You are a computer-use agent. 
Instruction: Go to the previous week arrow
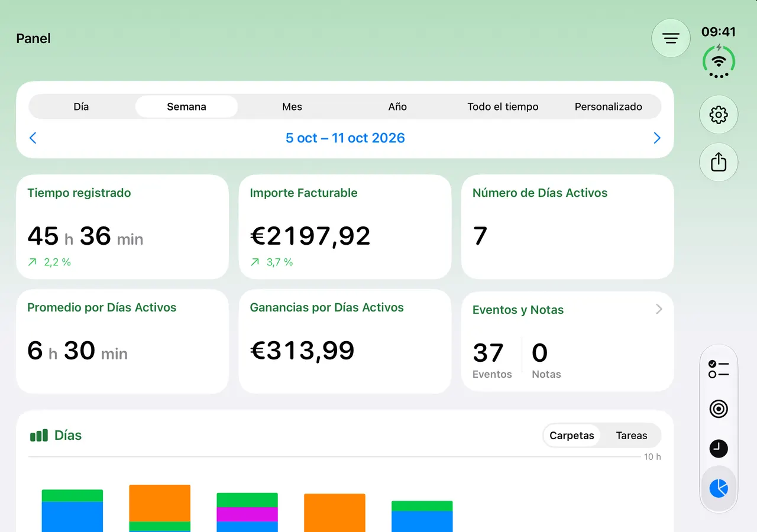[x=33, y=138]
